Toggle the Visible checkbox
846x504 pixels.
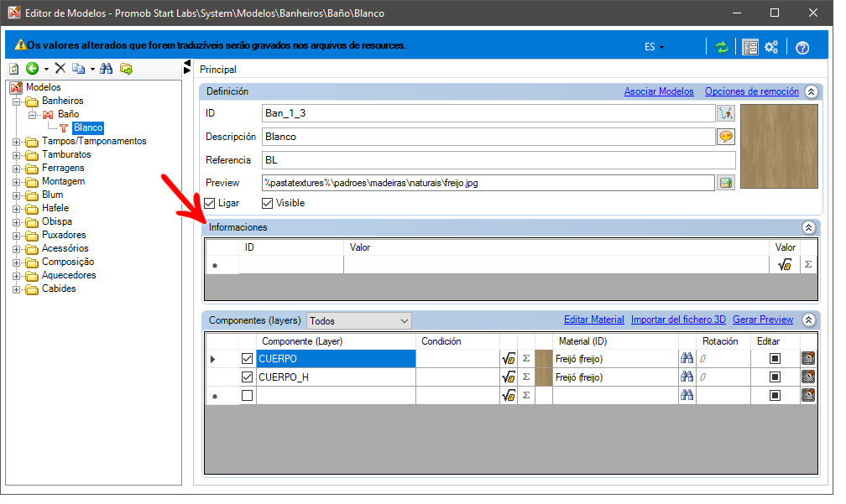267,203
